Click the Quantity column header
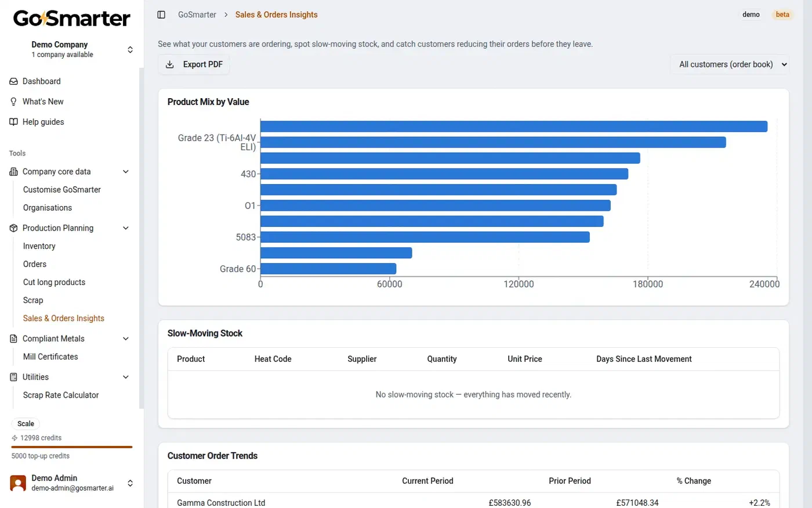This screenshot has height=508, width=812. (x=442, y=359)
